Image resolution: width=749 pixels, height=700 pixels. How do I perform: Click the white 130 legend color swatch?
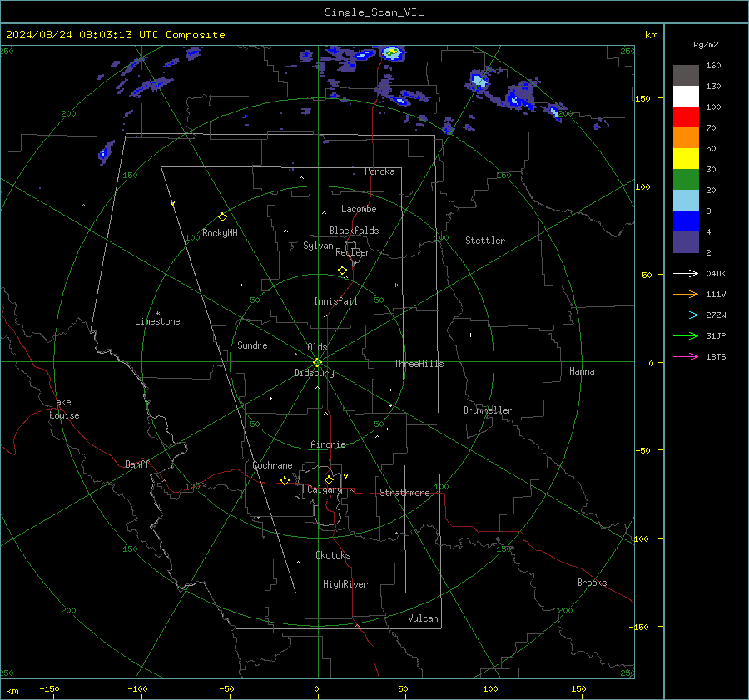tap(686, 97)
